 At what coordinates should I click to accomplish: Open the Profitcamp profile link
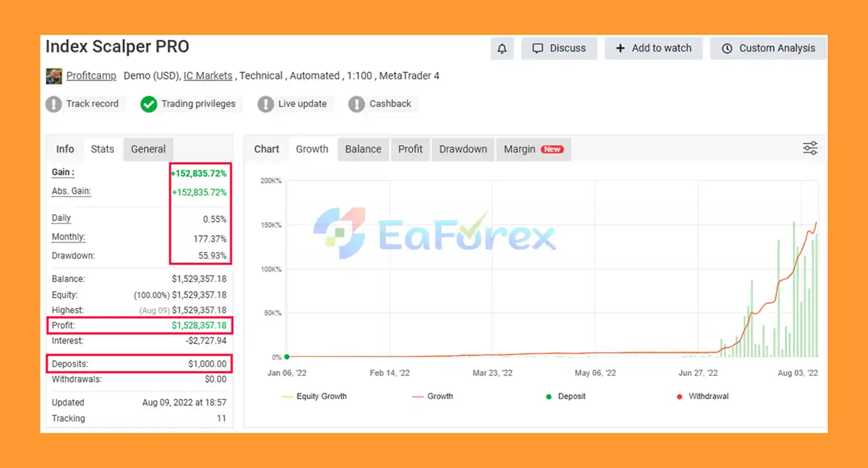coord(91,76)
